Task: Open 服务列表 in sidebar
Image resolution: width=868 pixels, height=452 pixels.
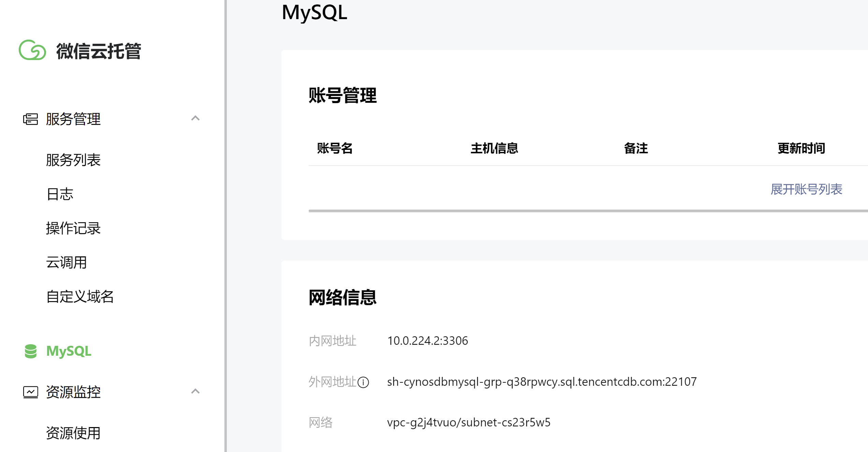Action: point(73,160)
